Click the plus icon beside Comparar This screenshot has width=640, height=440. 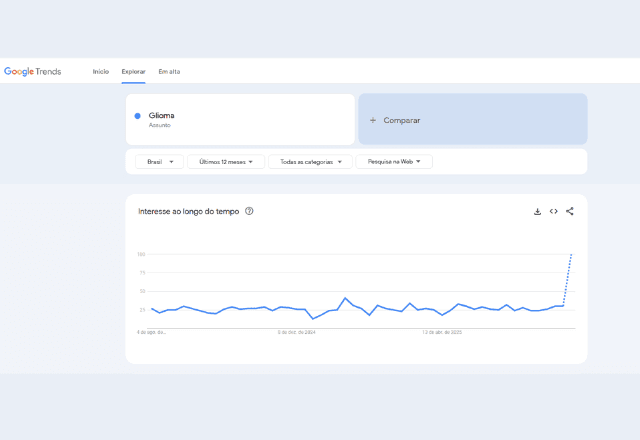click(373, 120)
